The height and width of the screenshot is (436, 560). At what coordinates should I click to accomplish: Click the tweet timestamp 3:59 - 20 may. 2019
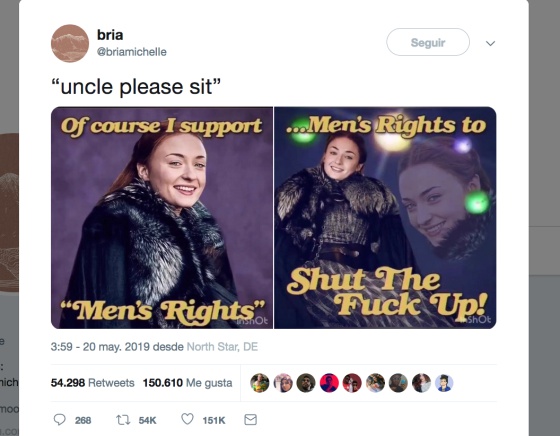click(x=100, y=347)
